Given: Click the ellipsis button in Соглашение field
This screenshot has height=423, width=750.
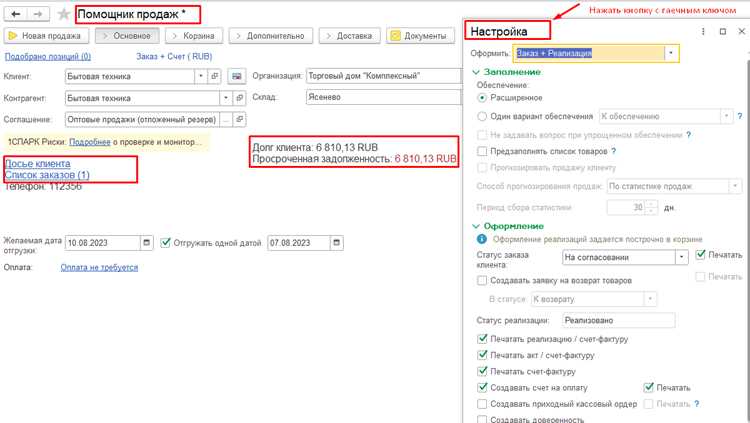Looking at the screenshot, I should [226, 119].
